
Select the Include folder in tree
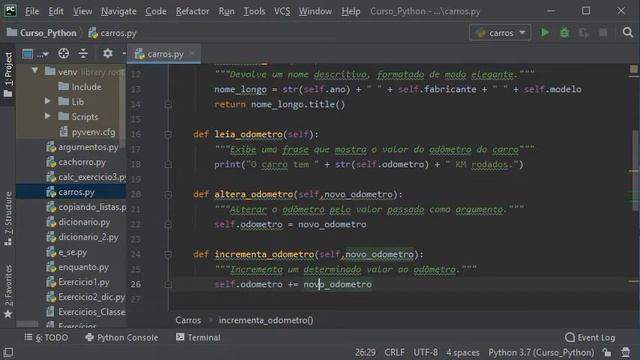[80, 87]
